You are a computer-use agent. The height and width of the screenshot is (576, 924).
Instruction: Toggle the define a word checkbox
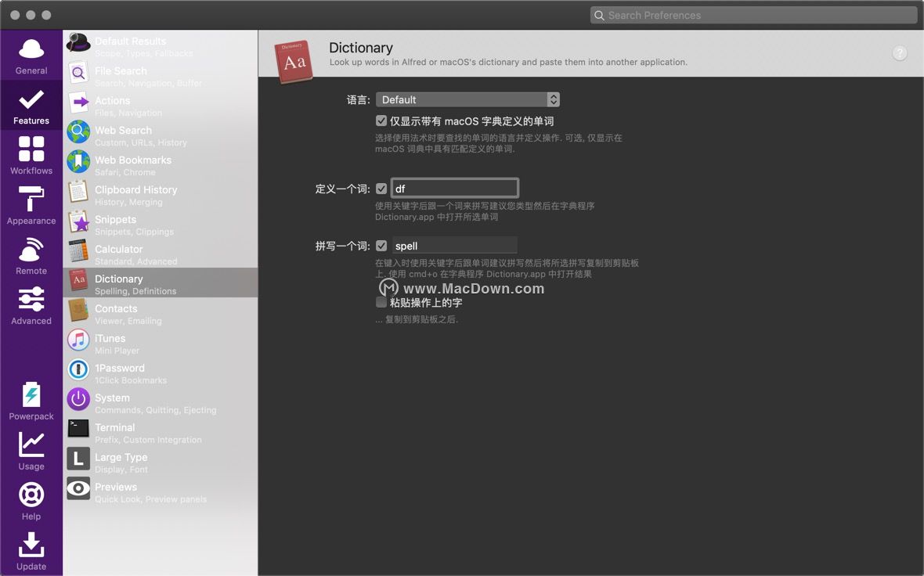coord(381,189)
